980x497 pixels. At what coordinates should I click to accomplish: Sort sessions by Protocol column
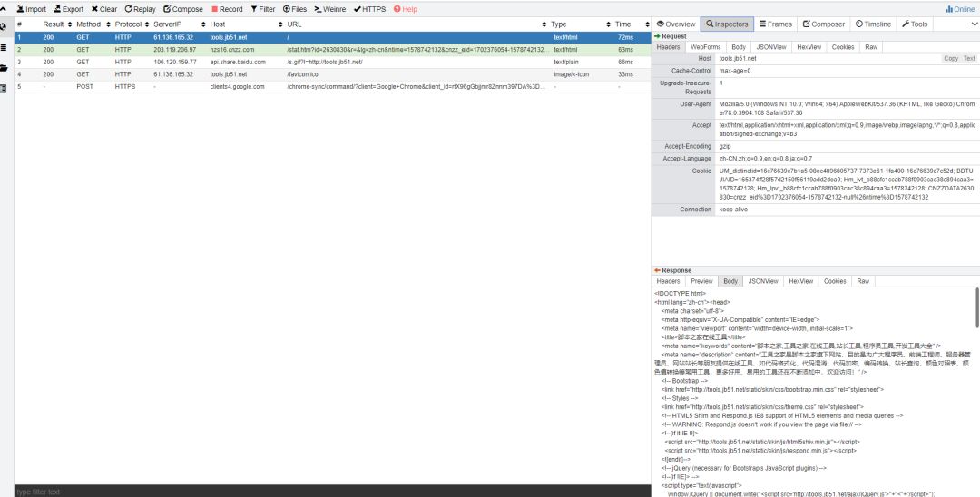pos(132,24)
